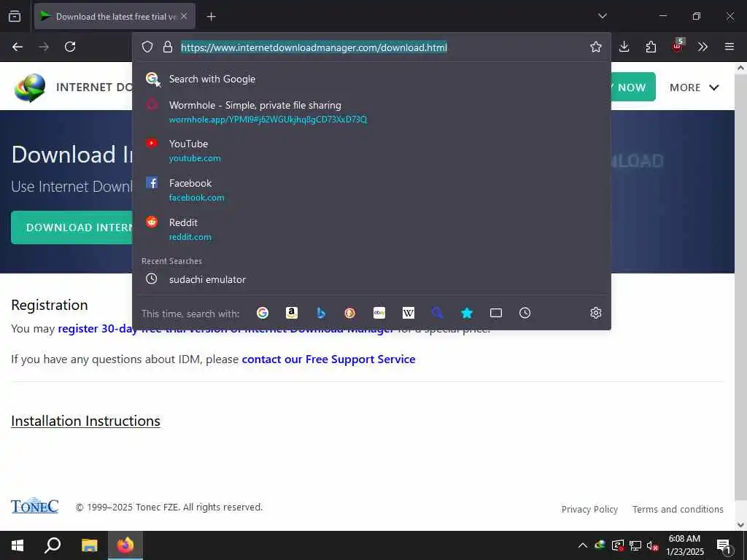Go back one page

pyautogui.click(x=18, y=47)
